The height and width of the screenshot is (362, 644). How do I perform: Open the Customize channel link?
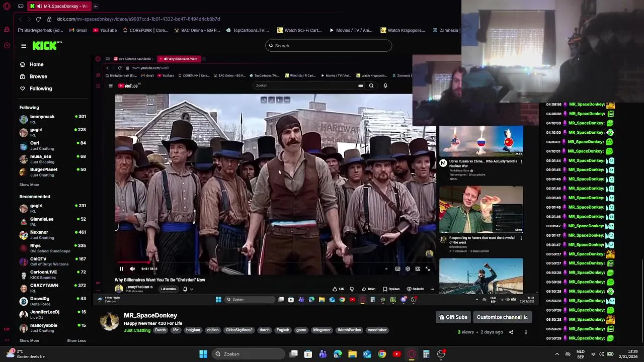(x=502, y=317)
